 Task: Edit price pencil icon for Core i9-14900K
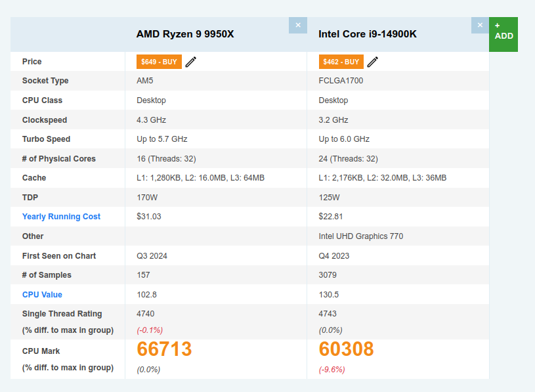[x=373, y=62]
